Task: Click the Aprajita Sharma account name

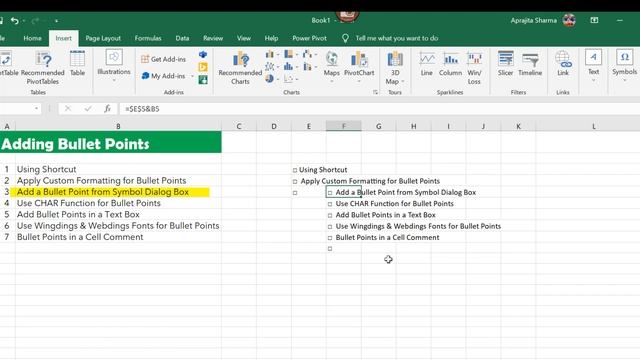Action: (x=533, y=20)
